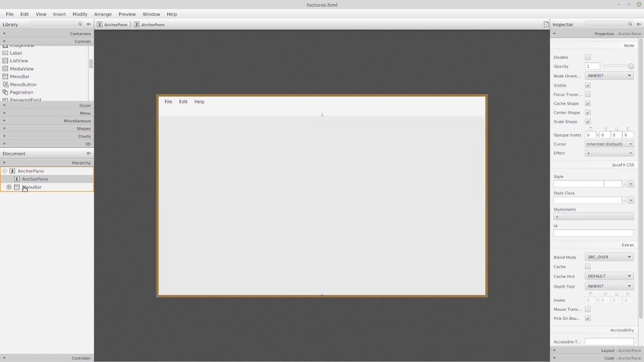This screenshot has height=362, width=644.
Task: Click the Inspector search magnifier icon
Action: point(630,24)
